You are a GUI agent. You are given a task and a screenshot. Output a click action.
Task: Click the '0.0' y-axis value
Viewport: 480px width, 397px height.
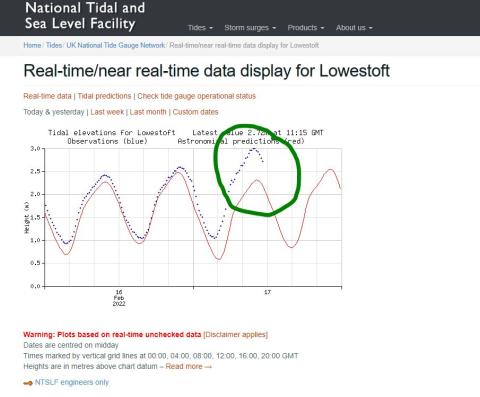(35, 286)
